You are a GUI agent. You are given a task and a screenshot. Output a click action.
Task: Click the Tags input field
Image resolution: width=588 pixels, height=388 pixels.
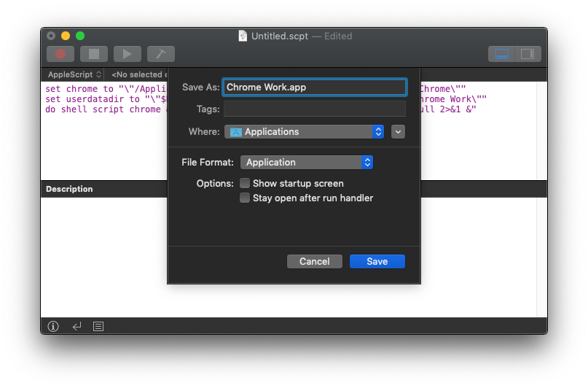[x=315, y=109]
